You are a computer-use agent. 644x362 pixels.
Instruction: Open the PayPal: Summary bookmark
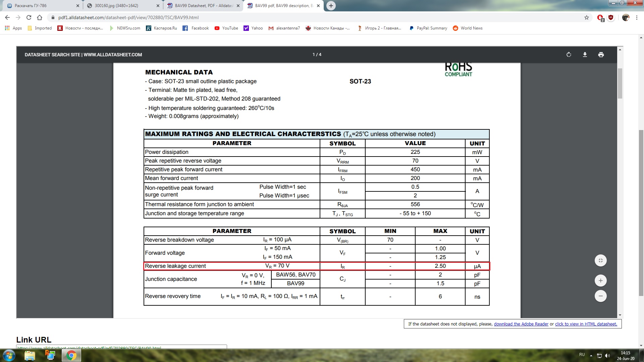[428, 28]
